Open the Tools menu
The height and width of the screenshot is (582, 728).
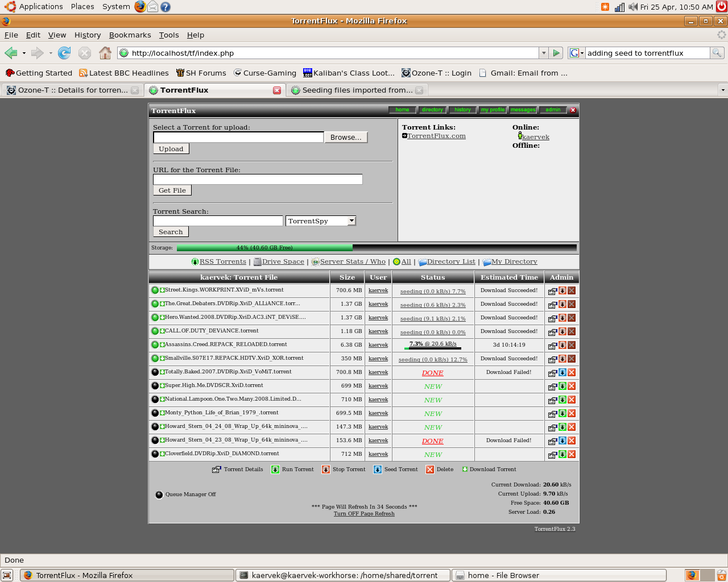[169, 35]
